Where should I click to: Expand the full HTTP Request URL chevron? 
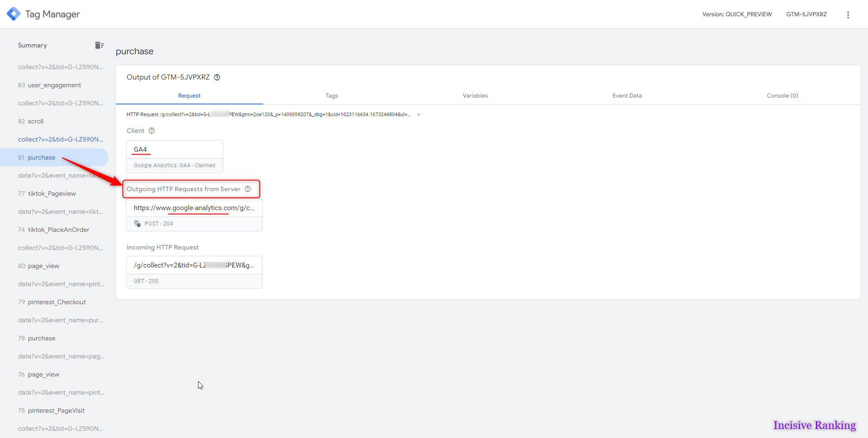coord(419,114)
